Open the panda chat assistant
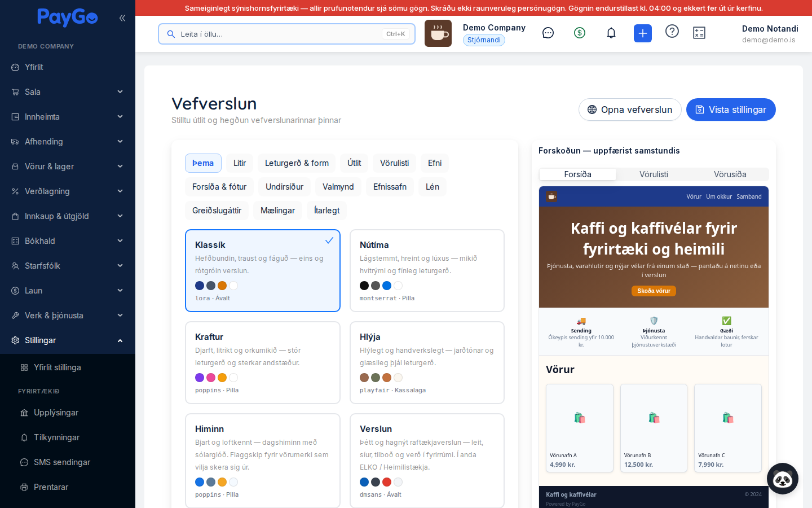 point(783,479)
